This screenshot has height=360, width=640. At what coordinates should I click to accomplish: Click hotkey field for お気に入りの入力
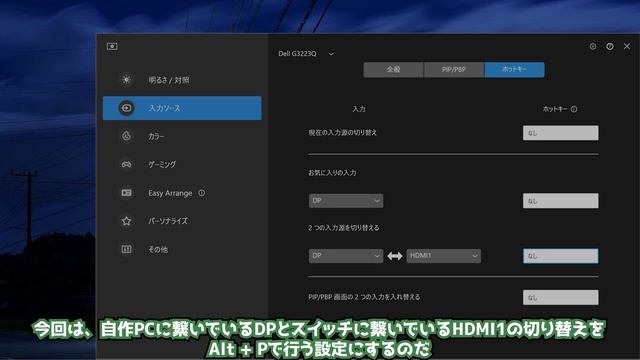(561, 201)
